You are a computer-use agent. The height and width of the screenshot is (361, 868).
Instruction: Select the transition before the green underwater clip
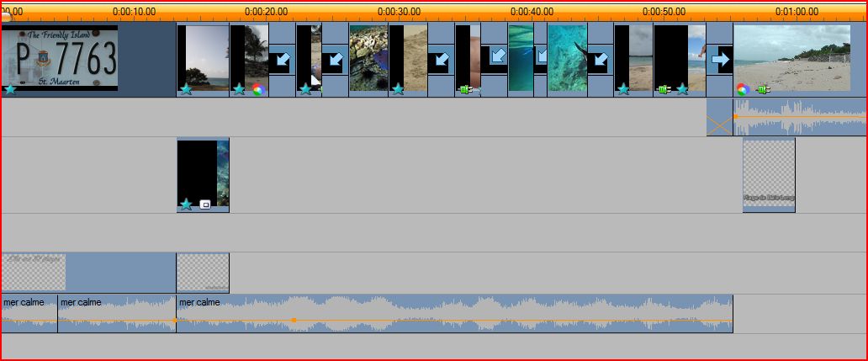[495, 60]
